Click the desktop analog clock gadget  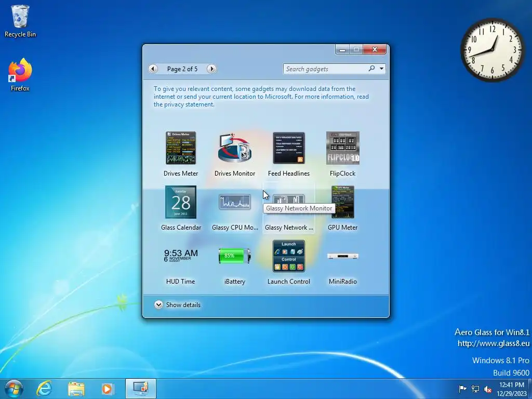point(493,50)
